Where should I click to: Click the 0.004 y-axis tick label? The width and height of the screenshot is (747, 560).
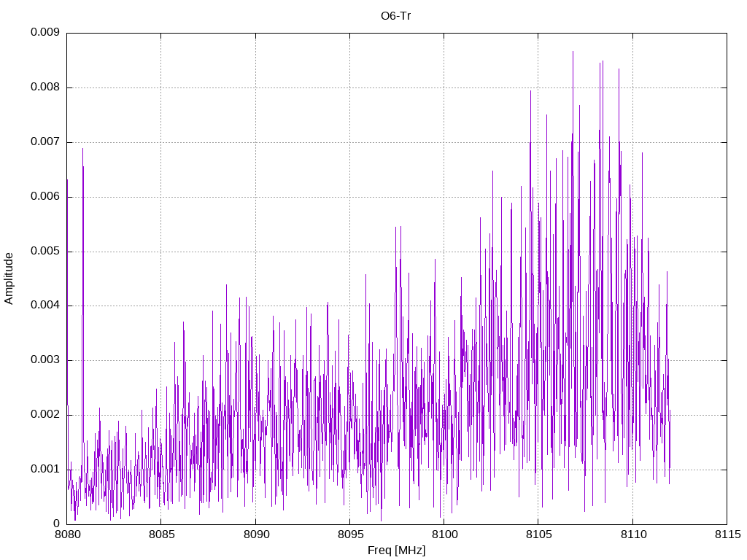click(x=45, y=306)
